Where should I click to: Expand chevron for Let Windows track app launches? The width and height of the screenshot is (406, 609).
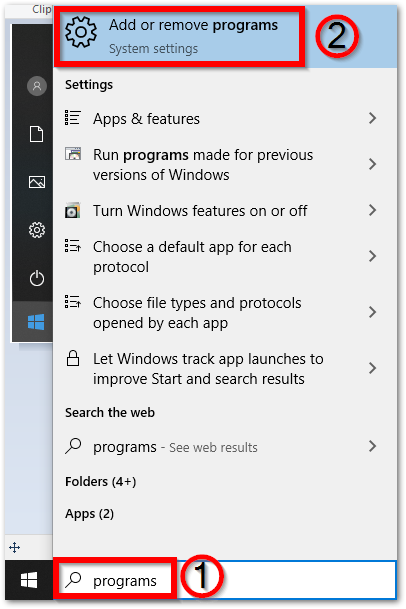point(372,368)
